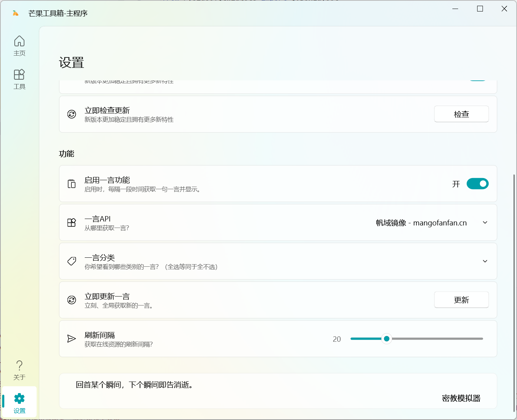
Task: Click the 帆域镜像 - mangofanfan.cn selected value
Action: (x=421, y=223)
